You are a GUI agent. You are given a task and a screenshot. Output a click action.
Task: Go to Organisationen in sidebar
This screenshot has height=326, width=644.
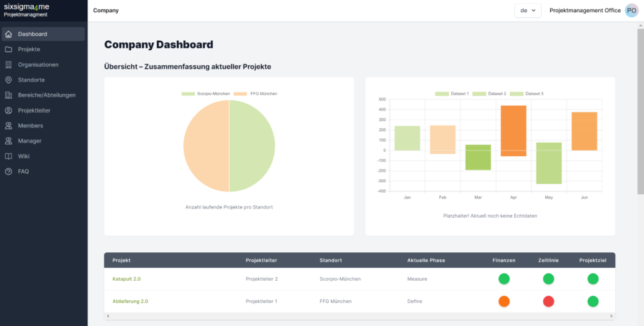click(x=43, y=64)
